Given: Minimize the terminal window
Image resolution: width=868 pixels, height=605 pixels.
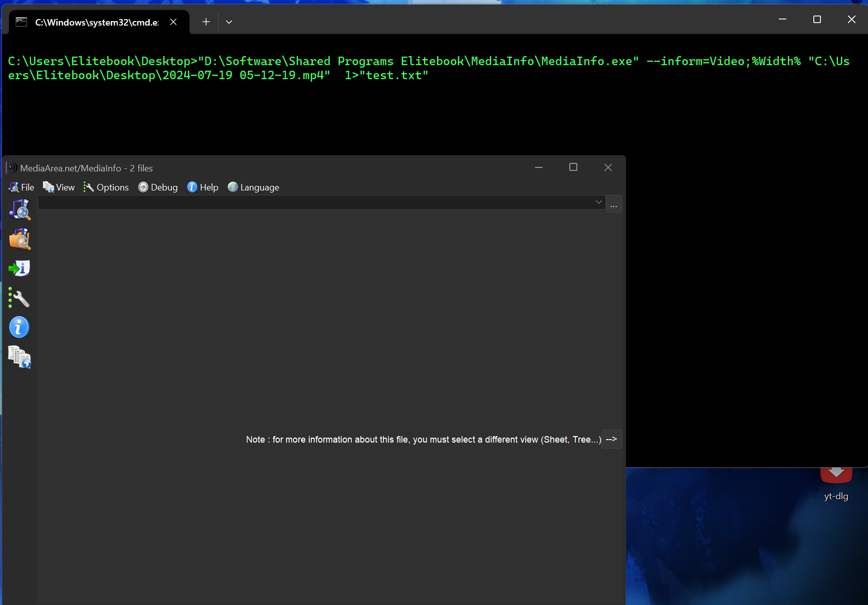Looking at the screenshot, I should pyautogui.click(x=782, y=19).
